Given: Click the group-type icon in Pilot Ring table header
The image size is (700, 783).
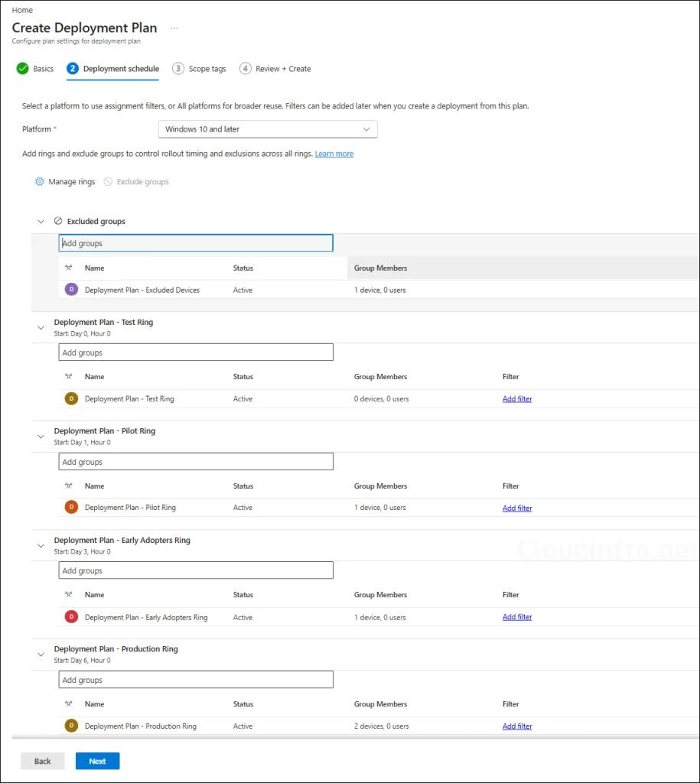Looking at the screenshot, I should pos(68,486).
